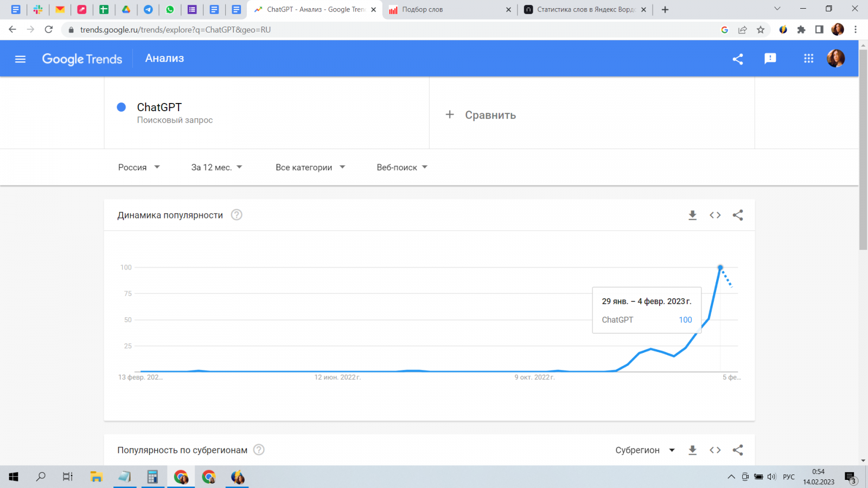
Task: Click the share icon in the blue header
Action: tap(737, 59)
